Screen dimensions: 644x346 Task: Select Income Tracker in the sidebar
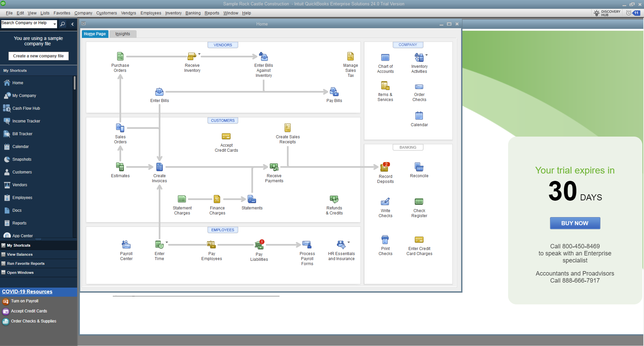26,121
